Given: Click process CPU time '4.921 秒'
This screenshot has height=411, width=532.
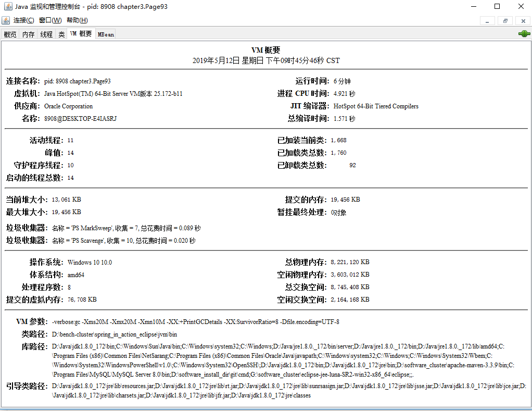Looking at the screenshot, I should (x=345, y=94).
